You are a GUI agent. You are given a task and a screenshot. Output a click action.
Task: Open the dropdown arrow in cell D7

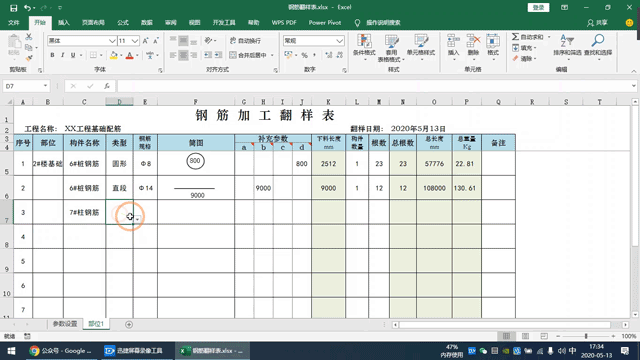[x=138, y=220]
